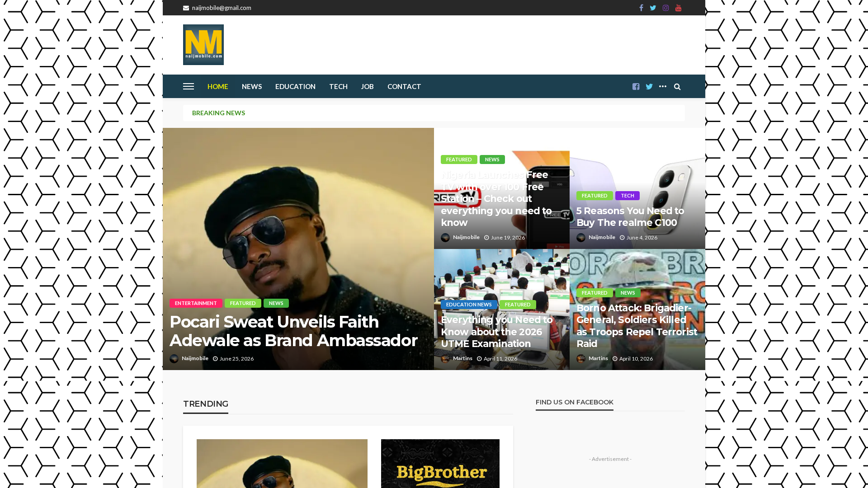This screenshot has width=868, height=488.
Task: Open the hamburger menu icon
Action: point(189,86)
